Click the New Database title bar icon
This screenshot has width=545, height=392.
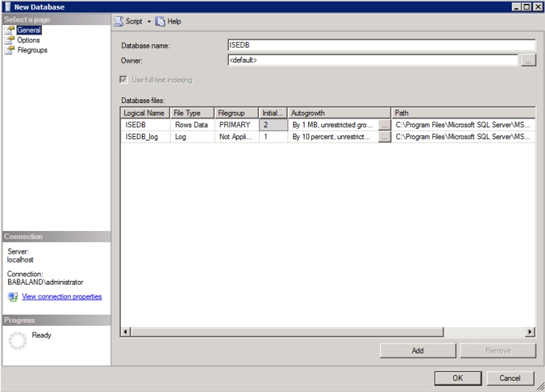point(7,7)
